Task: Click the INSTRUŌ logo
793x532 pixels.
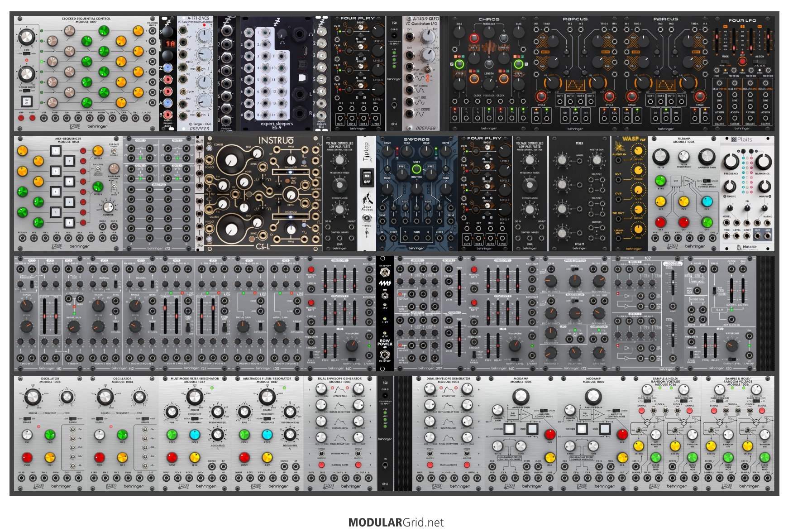Action: pyautogui.click(x=276, y=141)
